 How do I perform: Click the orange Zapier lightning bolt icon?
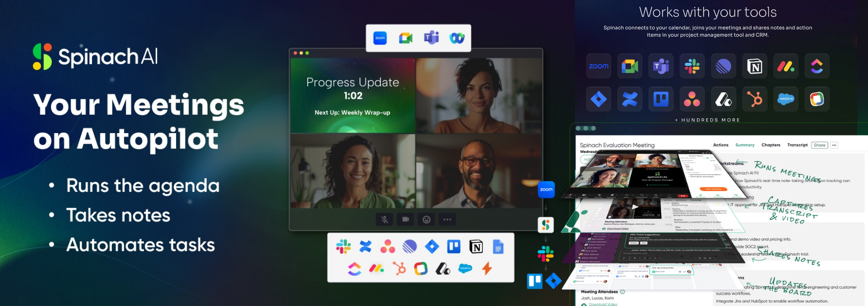pos(487,268)
